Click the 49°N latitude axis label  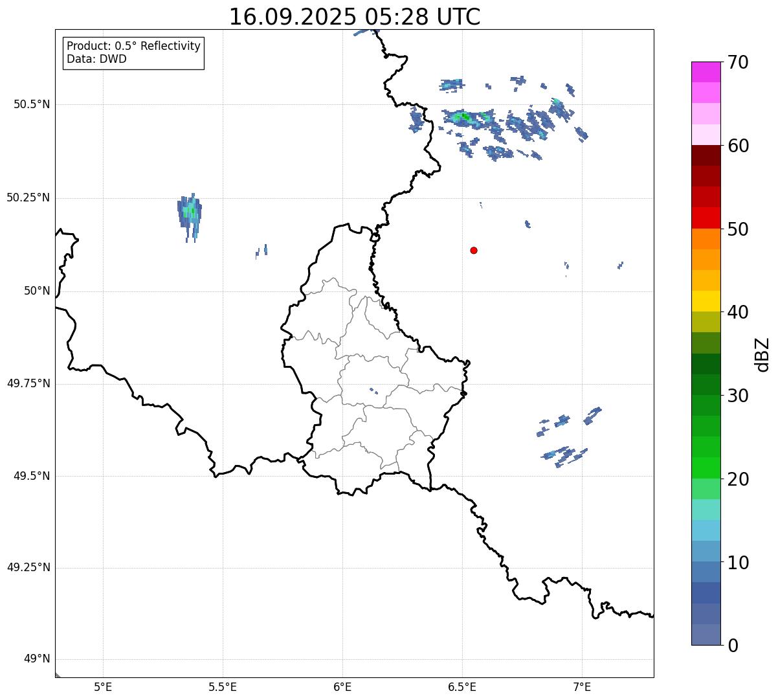pos(36,659)
